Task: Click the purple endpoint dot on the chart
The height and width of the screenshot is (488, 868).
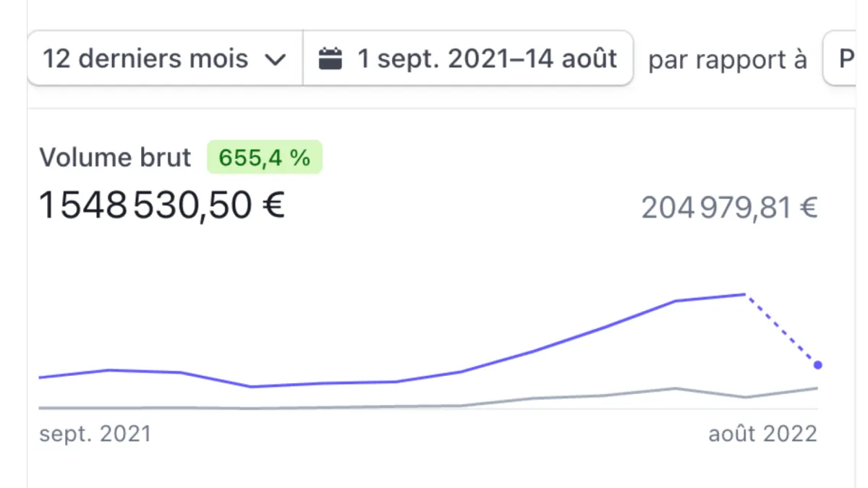Action: tap(817, 365)
